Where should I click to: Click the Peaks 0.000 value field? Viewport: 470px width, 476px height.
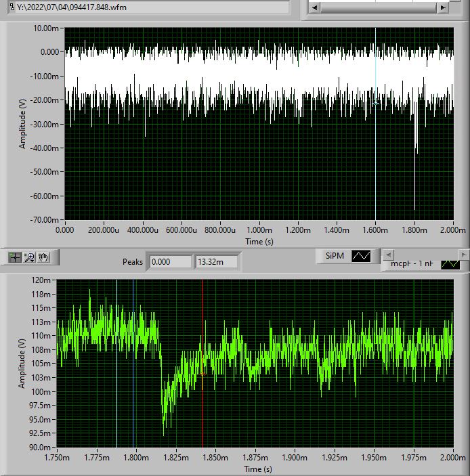(170, 261)
